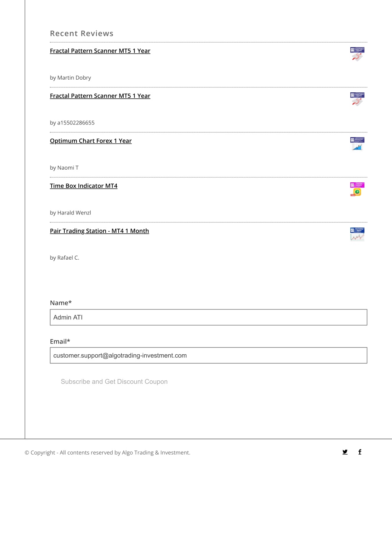Viewport: 392px width, 555px height.
Task: Select reviewer name Rafael C.
Action: coord(68,258)
